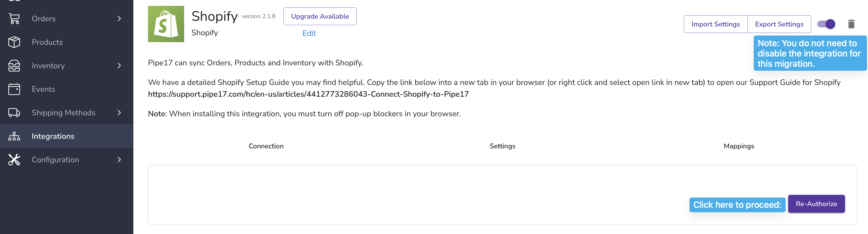Screen dimensions: 868x234
Task: Click the Products box icon
Action: 14,42
